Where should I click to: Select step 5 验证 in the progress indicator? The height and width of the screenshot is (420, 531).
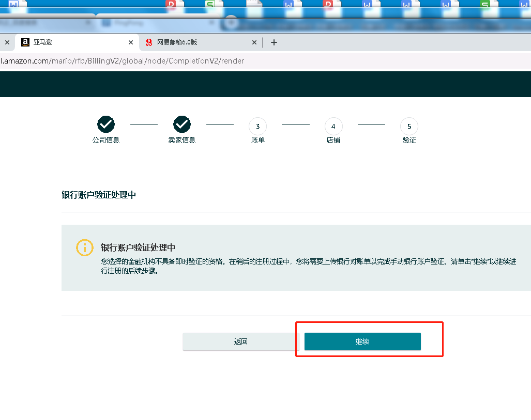(409, 126)
